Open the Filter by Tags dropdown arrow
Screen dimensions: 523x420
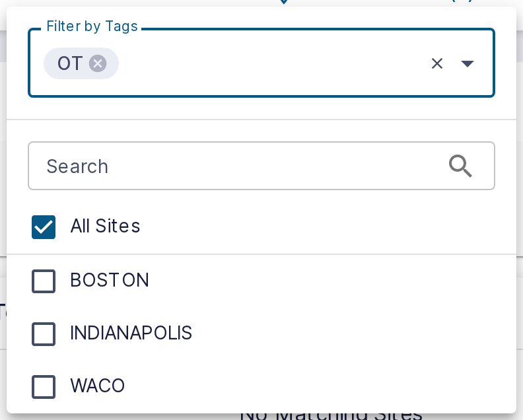coord(468,63)
